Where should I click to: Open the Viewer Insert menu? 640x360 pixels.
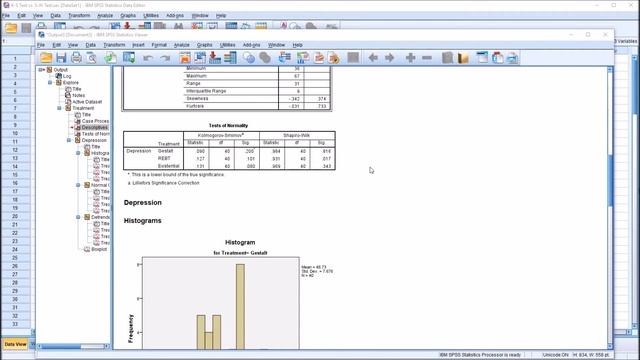pyautogui.click(x=138, y=45)
